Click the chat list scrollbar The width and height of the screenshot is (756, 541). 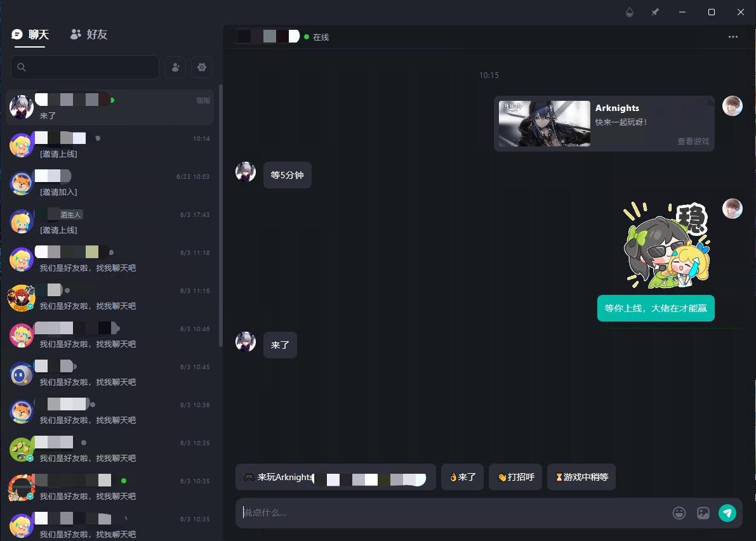[220, 216]
